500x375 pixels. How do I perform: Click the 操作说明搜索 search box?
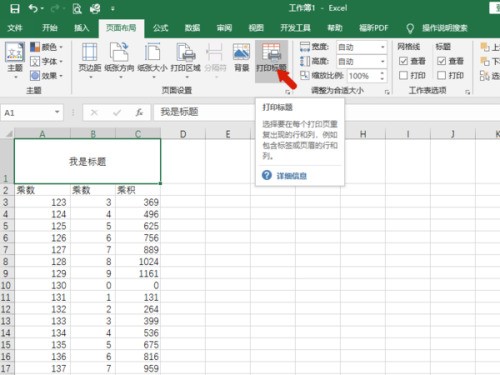coord(445,28)
